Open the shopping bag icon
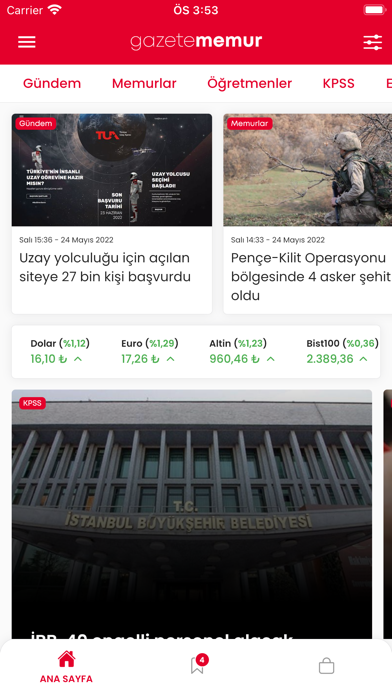The image size is (392, 696). (x=326, y=665)
